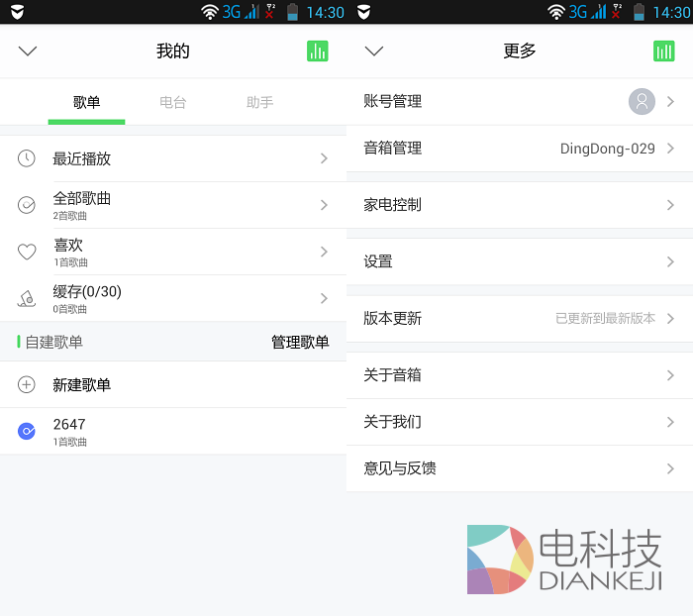
Task: Expand 缓存(0/30) via its right arrow
Action: pos(324,298)
